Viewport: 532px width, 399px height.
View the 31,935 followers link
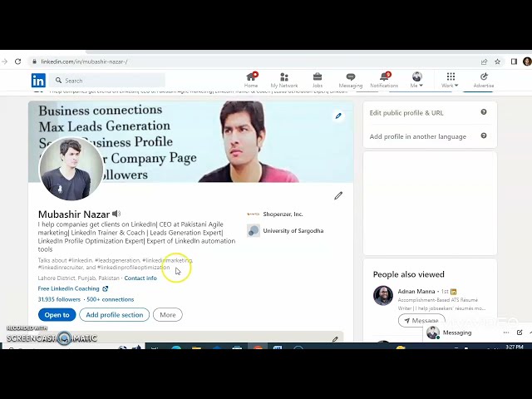pyautogui.click(x=59, y=299)
